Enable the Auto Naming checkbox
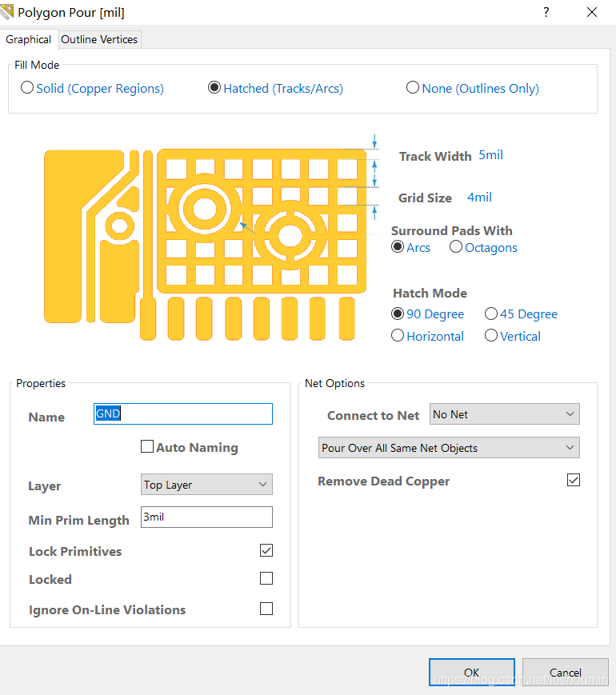616x695 pixels. pyautogui.click(x=147, y=447)
